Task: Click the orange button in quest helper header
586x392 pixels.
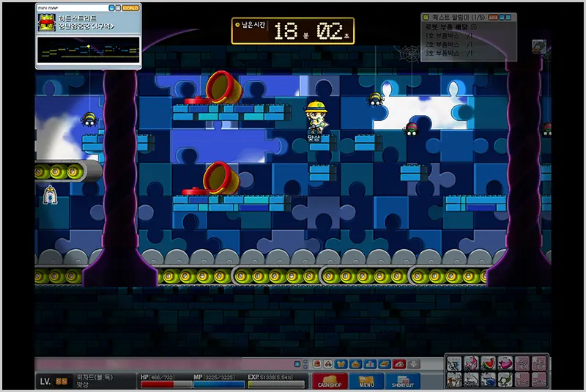Action: pyautogui.click(x=493, y=17)
